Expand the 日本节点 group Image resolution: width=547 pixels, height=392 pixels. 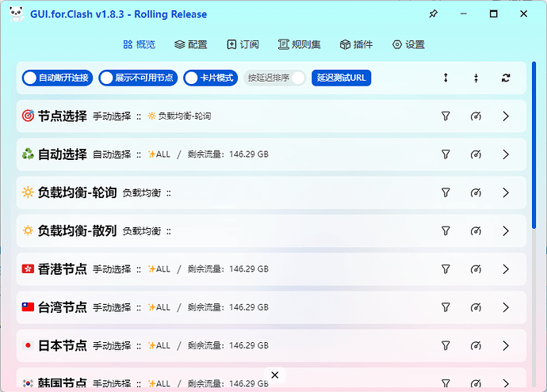pyautogui.click(x=506, y=345)
